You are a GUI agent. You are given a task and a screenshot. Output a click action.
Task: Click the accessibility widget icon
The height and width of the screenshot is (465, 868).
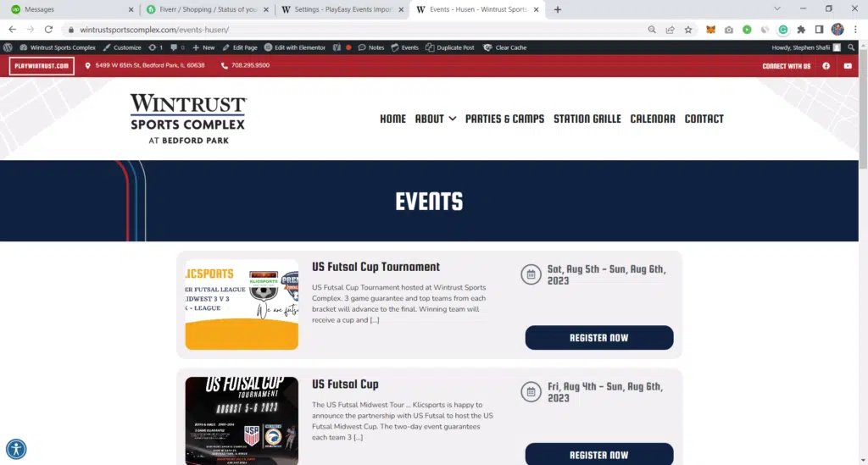tap(16, 449)
